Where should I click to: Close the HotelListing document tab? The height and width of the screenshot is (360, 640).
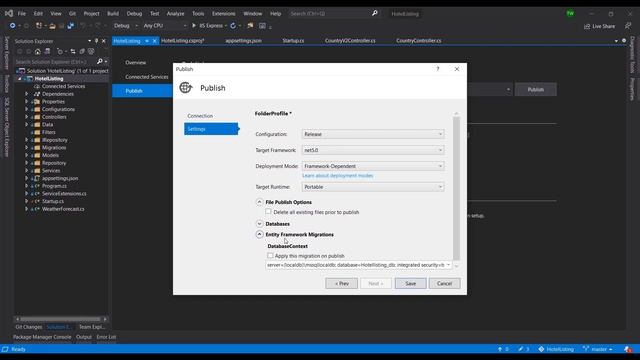[154, 41]
